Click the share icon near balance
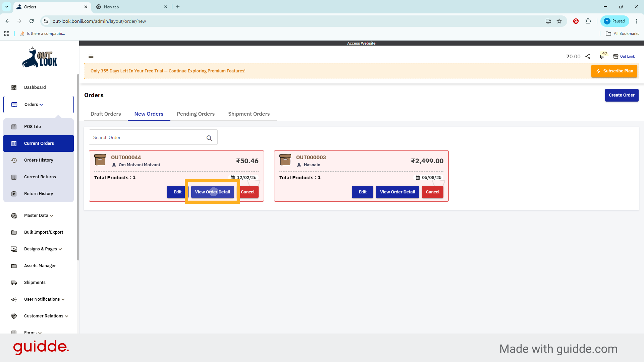 pyautogui.click(x=588, y=56)
